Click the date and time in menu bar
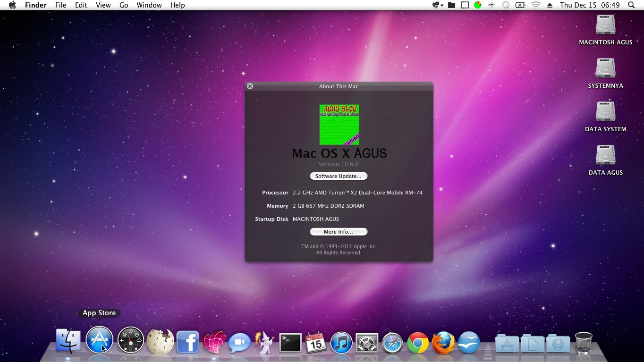 pos(590,5)
